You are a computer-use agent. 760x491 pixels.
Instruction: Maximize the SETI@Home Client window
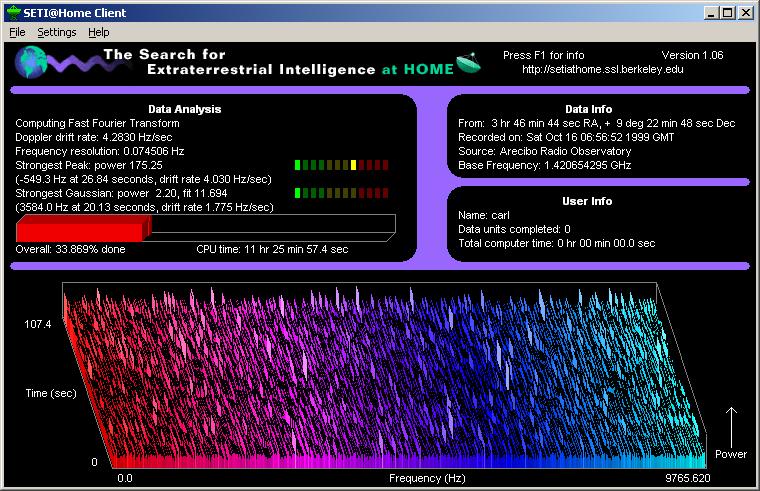tap(727, 13)
